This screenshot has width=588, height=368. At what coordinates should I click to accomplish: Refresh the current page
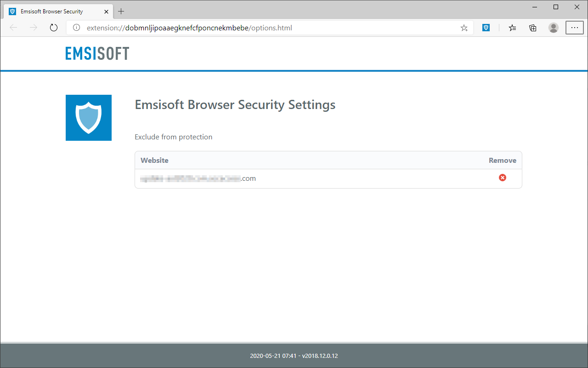pyautogui.click(x=54, y=28)
